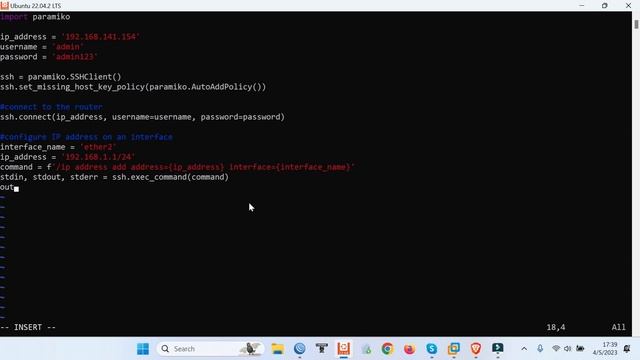
Task: Click the password 'admin123' string
Action: click(75, 57)
